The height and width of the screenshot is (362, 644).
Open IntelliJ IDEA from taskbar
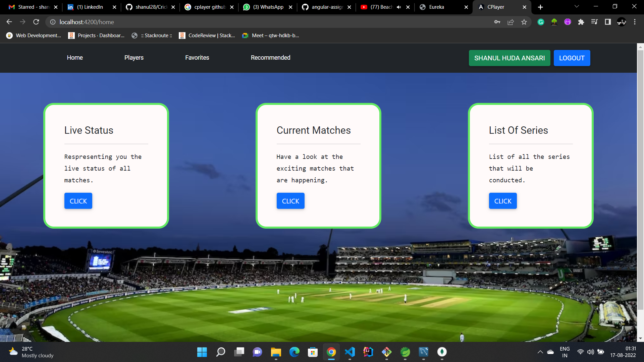coord(368,352)
